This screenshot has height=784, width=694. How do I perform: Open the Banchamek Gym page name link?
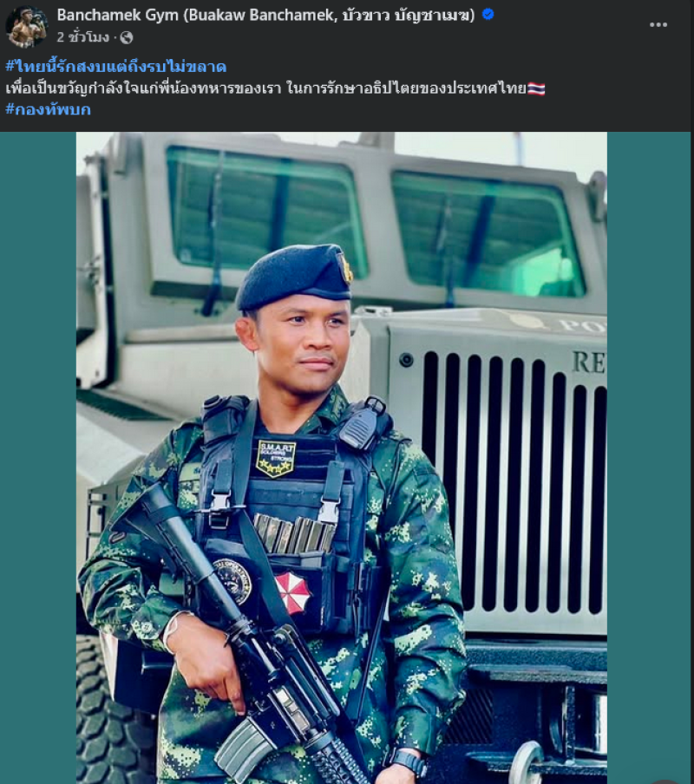tap(265, 15)
